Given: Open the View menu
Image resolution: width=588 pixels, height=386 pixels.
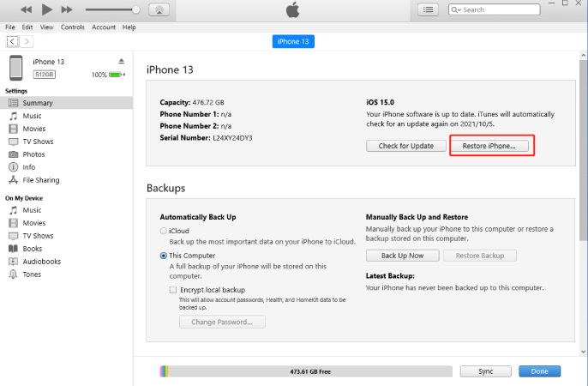Looking at the screenshot, I should [46, 27].
